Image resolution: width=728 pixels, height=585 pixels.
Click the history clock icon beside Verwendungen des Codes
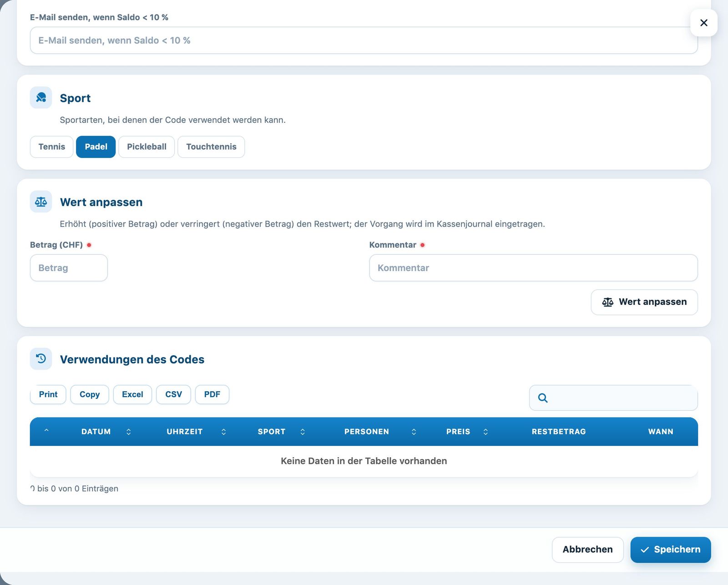tap(41, 359)
